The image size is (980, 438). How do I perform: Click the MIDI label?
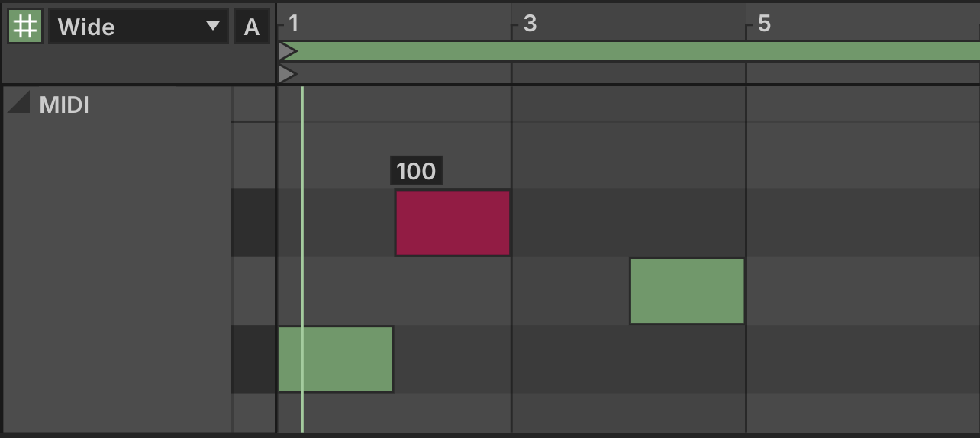pos(64,105)
